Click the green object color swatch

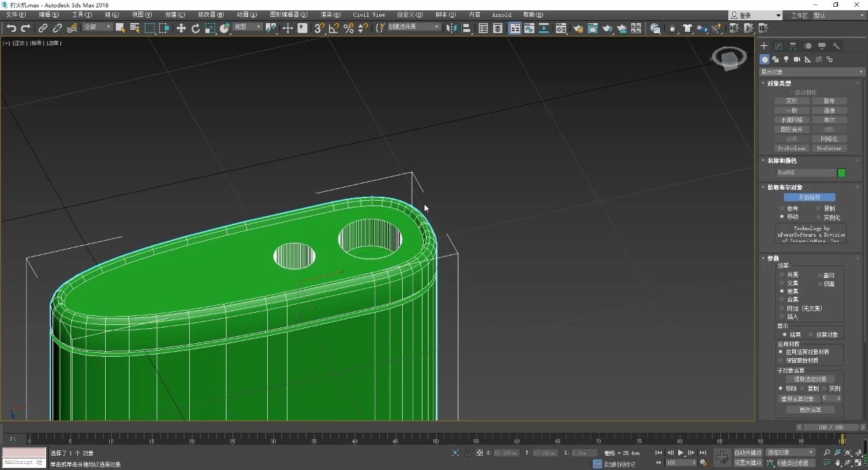click(842, 173)
